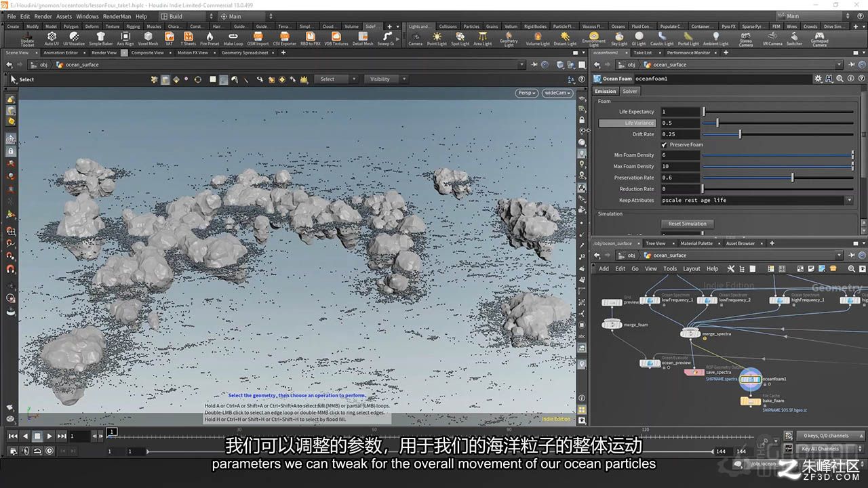Add a Stereo Camera from the shelf
The width and height of the screenshot is (868, 488).
(x=746, y=39)
